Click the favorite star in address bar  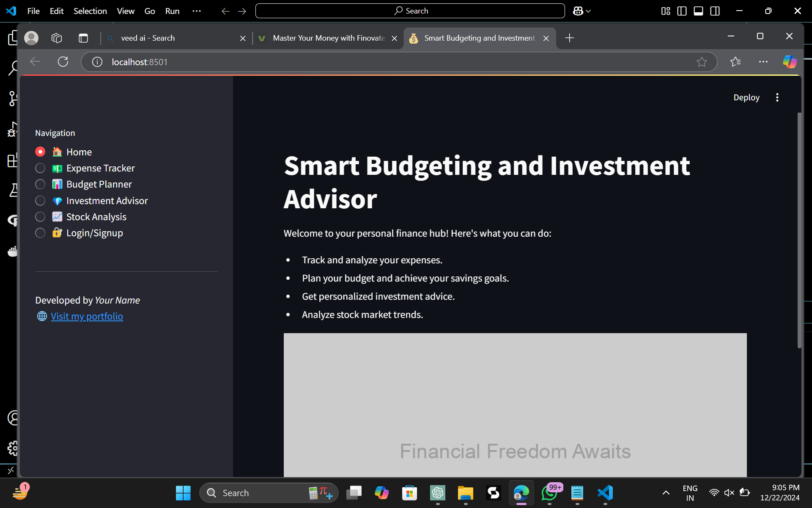(x=702, y=62)
